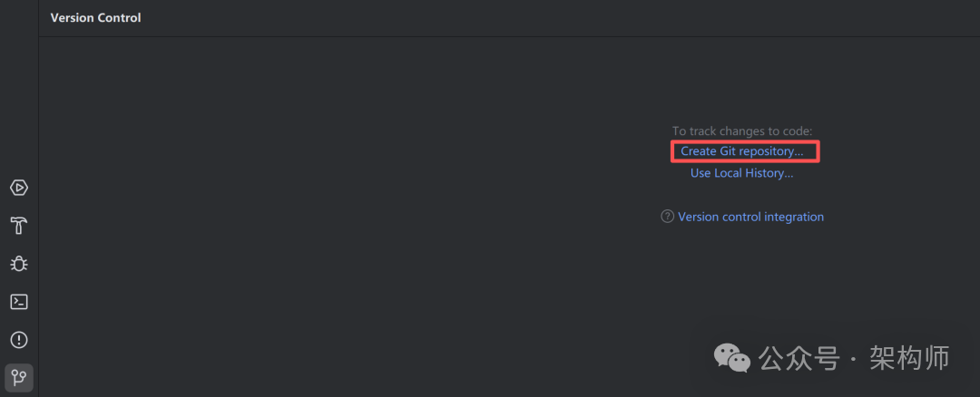The image size is (980, 397).
Task: Open the Build hammer tool window
Action: click(19, 226)
